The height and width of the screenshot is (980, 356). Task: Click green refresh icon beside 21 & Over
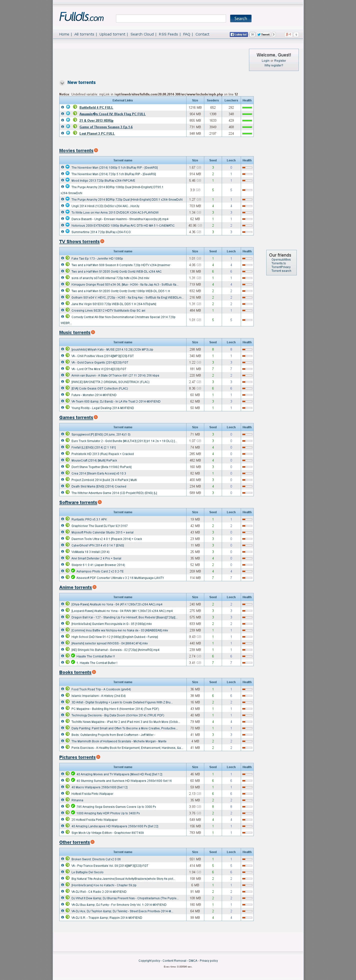click(75, 120)
